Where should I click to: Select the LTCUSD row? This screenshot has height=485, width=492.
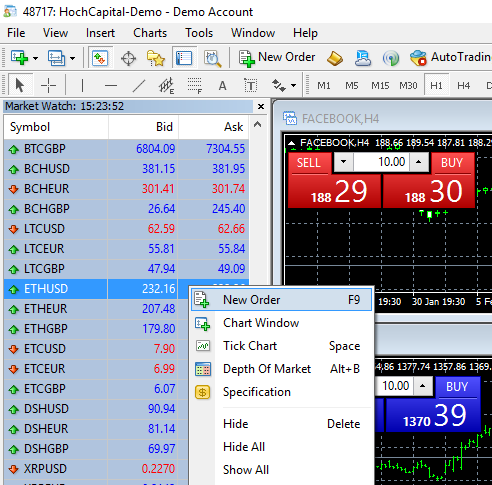[126, 229]
